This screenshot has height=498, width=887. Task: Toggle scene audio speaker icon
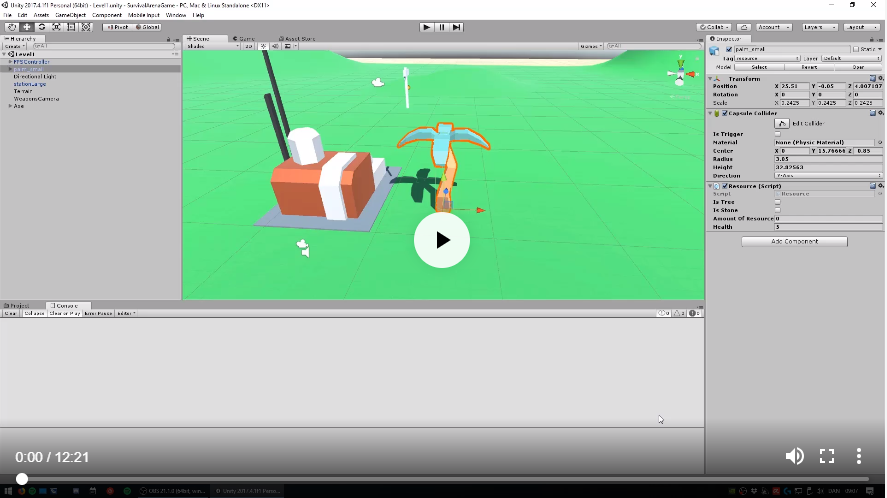pyautogui.click(x=275, y=46)
